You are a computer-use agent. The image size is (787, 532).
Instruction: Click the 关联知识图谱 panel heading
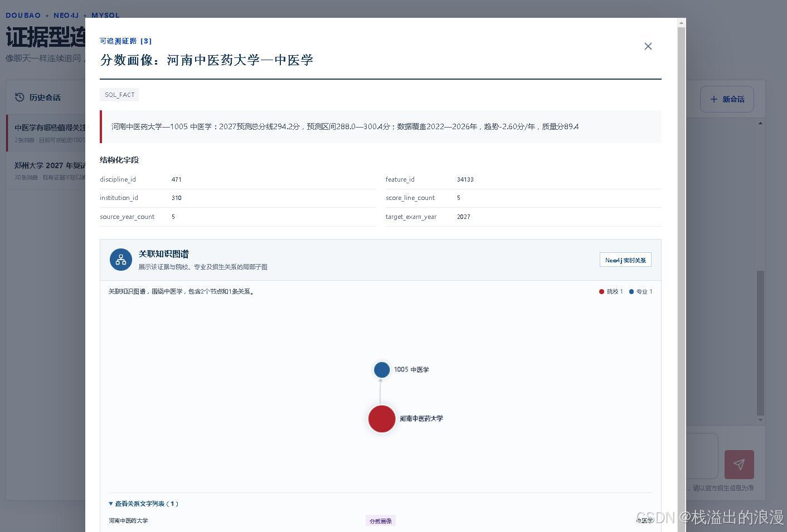(164, 254)
